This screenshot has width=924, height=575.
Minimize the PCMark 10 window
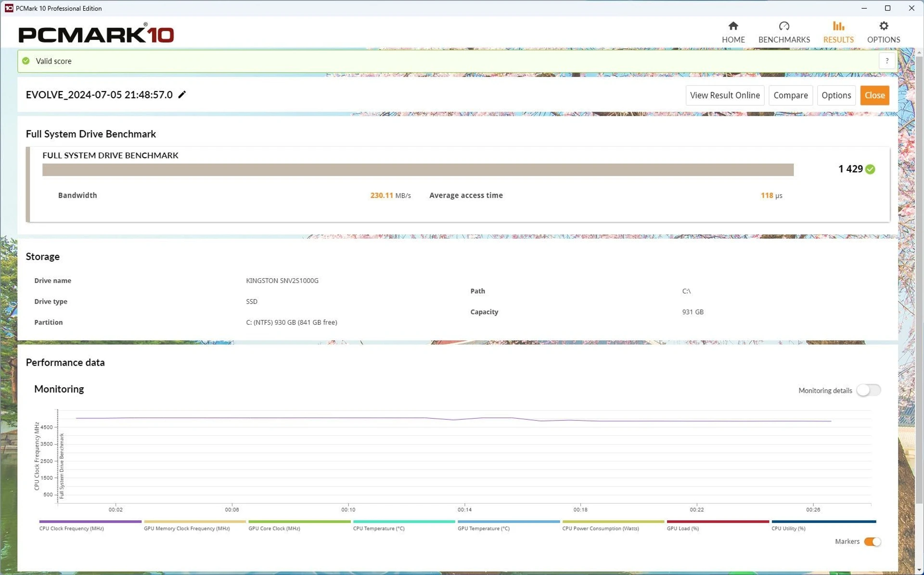pos(864,8)
